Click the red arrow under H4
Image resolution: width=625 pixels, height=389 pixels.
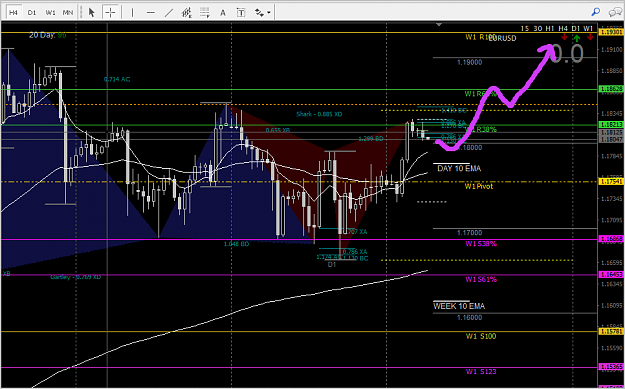pos(564,37)
